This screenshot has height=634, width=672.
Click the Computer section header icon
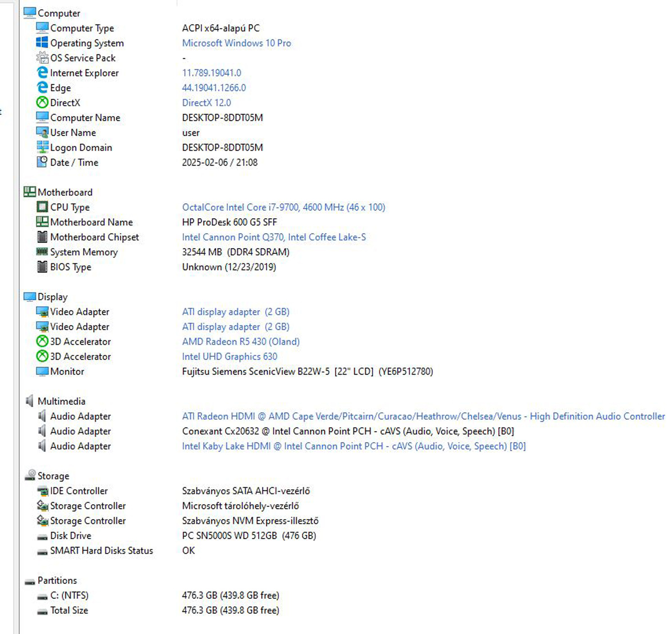pyautogui.click(x=30, y=13)
